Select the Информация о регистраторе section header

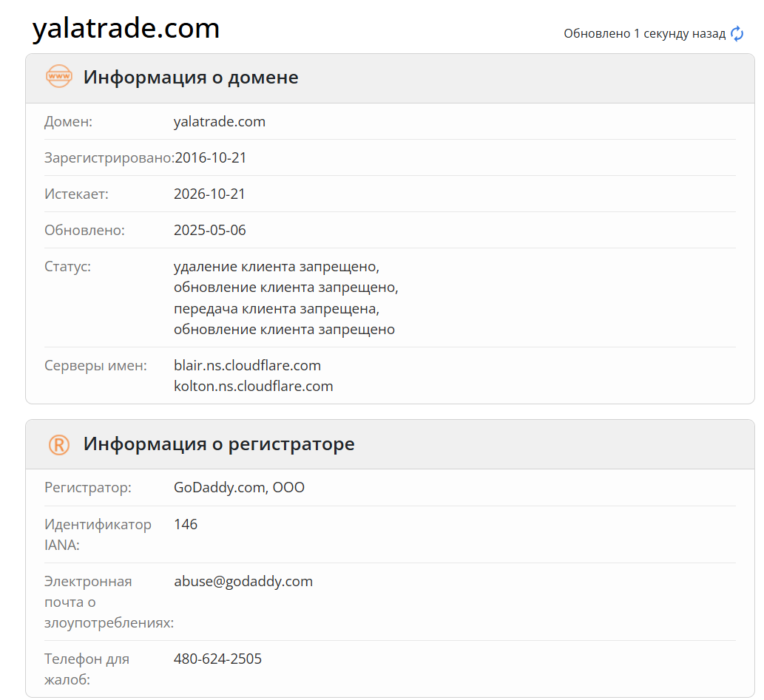point(220,444)
